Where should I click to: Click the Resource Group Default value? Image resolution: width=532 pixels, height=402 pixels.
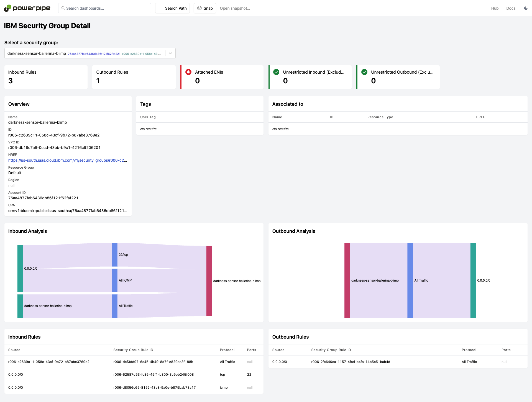(x=15, y=173)
